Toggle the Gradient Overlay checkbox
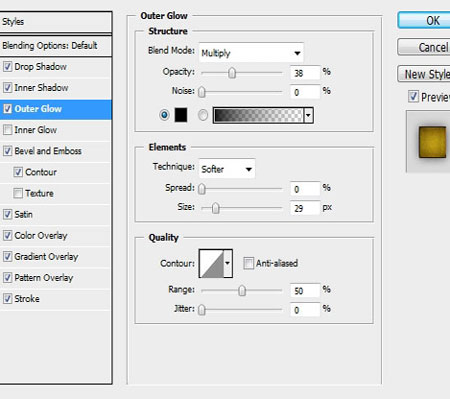 coord(7,257)
